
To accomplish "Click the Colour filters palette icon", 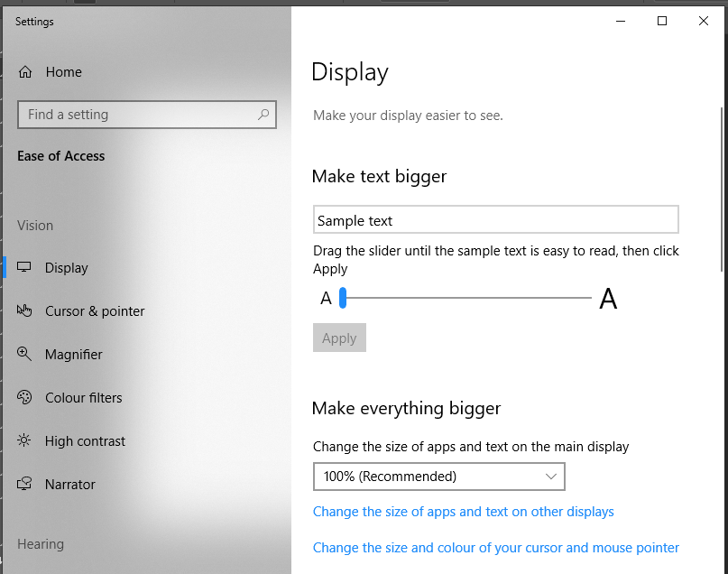I will pos(24,397).
